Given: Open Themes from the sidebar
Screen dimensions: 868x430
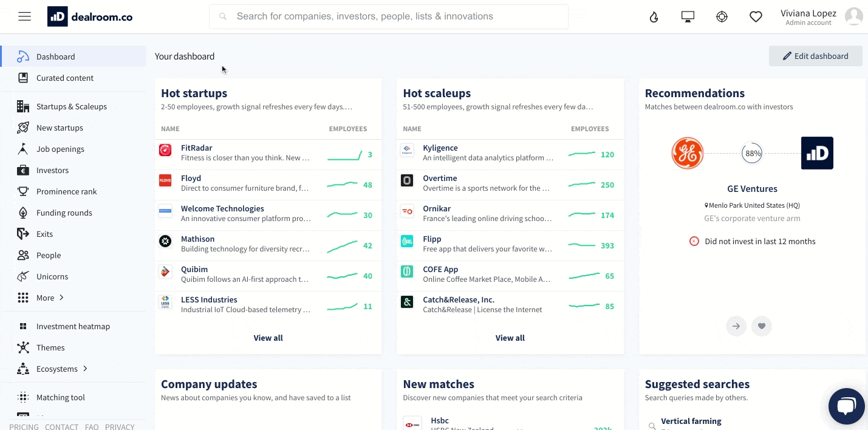Looking at the screenshot, I should coord(50,347).
